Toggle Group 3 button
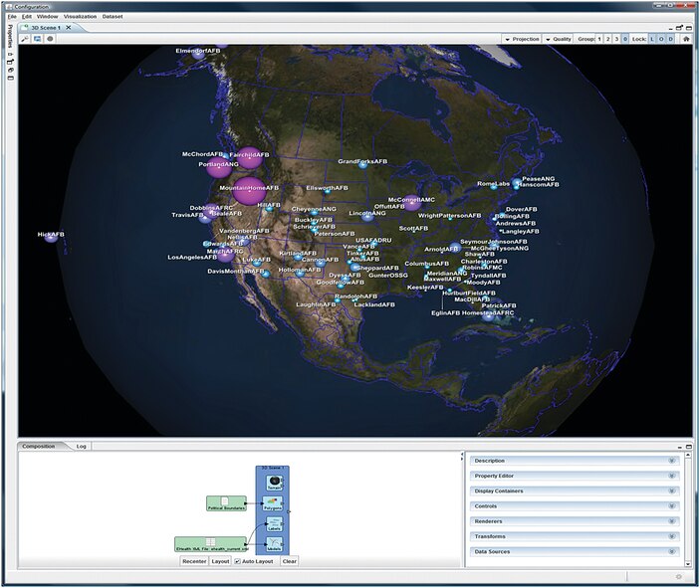 [x=616, y=39]
